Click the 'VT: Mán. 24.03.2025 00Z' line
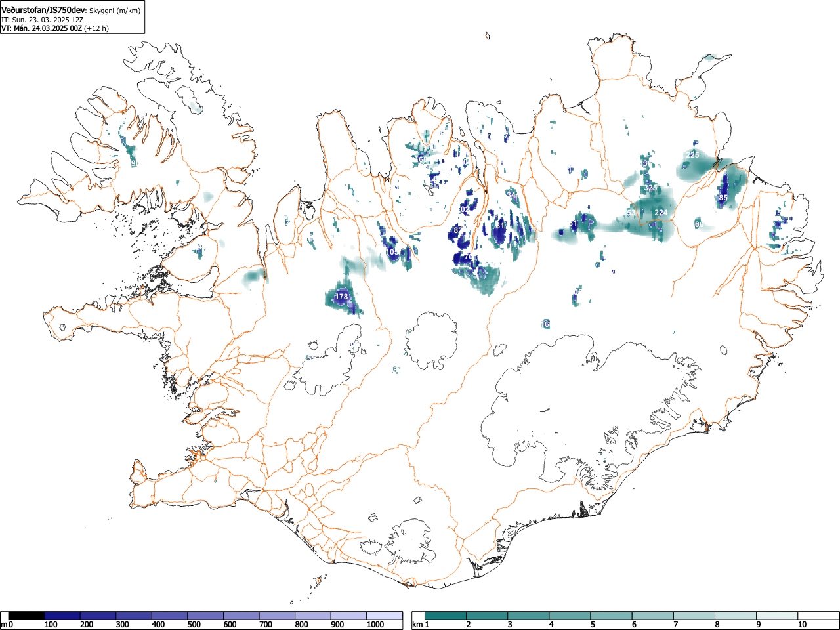This screenshot has width=840, height=630. tap(41, 28)
